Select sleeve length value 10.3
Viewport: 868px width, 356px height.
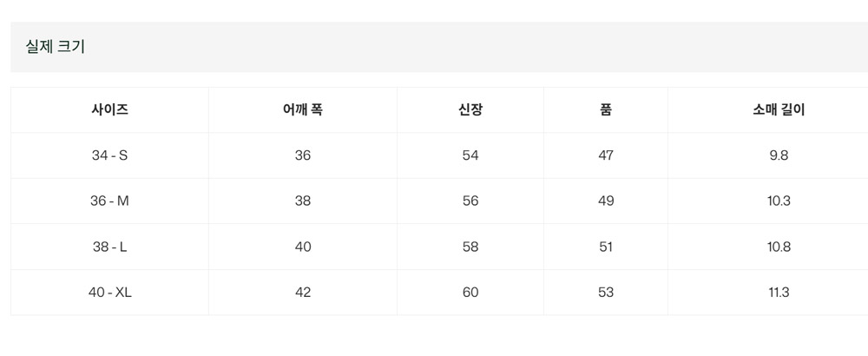(x=779, y=201)
